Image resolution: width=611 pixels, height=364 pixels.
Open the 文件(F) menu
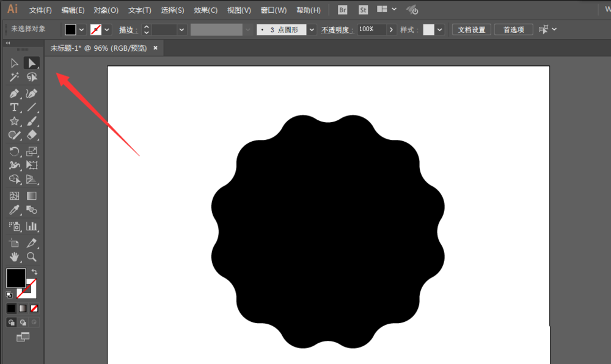coord(40,10)
